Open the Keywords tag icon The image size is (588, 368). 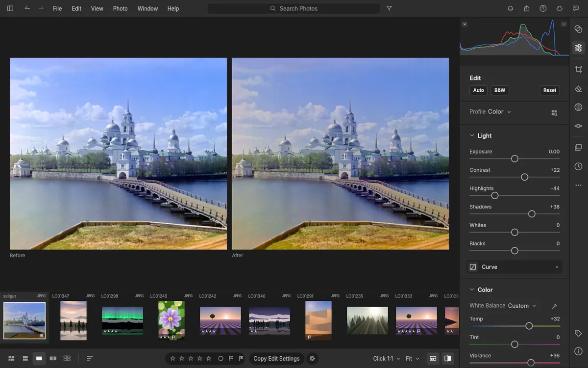click(578, 334)
